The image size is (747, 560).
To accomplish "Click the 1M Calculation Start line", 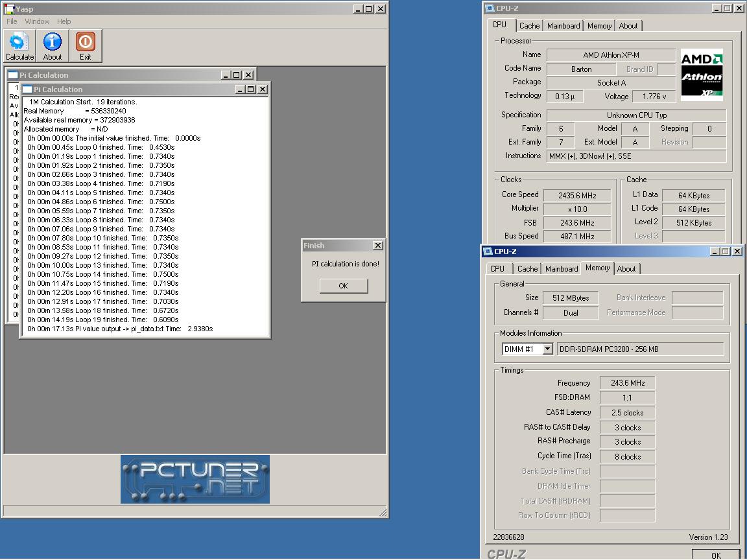I will (83, 102).
